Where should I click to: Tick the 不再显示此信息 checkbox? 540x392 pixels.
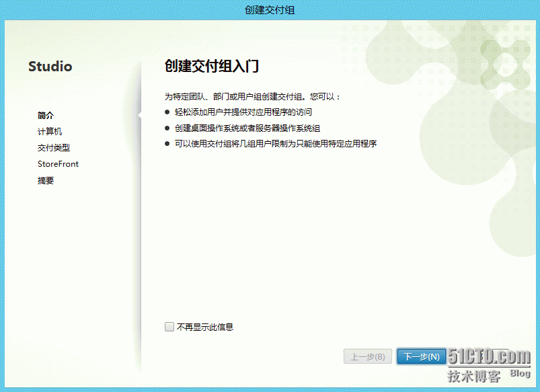click(169, 327)
